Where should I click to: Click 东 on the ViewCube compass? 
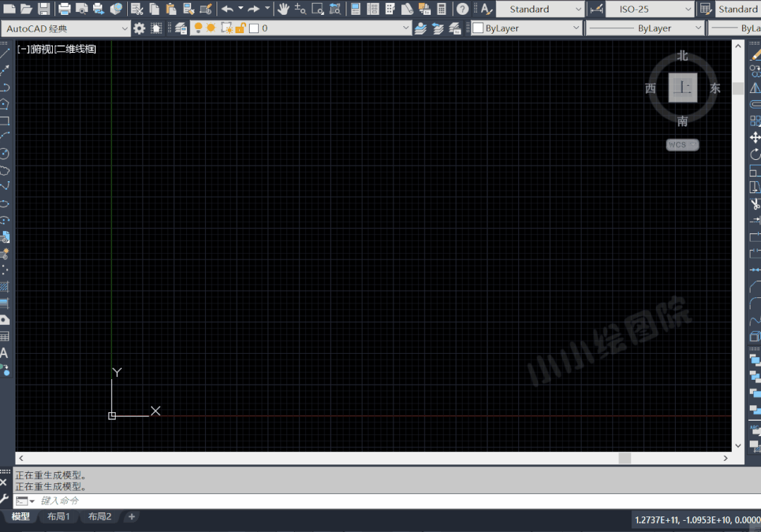(715, 88)
